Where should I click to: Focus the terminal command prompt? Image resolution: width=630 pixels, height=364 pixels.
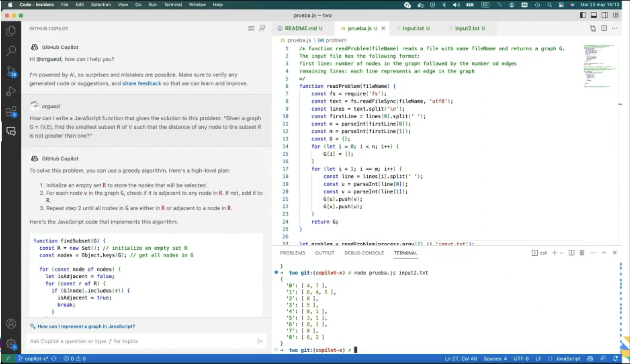(x=355, y=350)
